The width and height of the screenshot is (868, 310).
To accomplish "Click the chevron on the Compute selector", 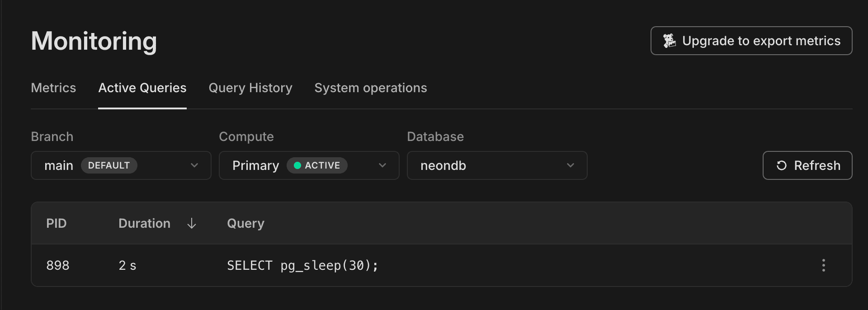I will 383,165.
